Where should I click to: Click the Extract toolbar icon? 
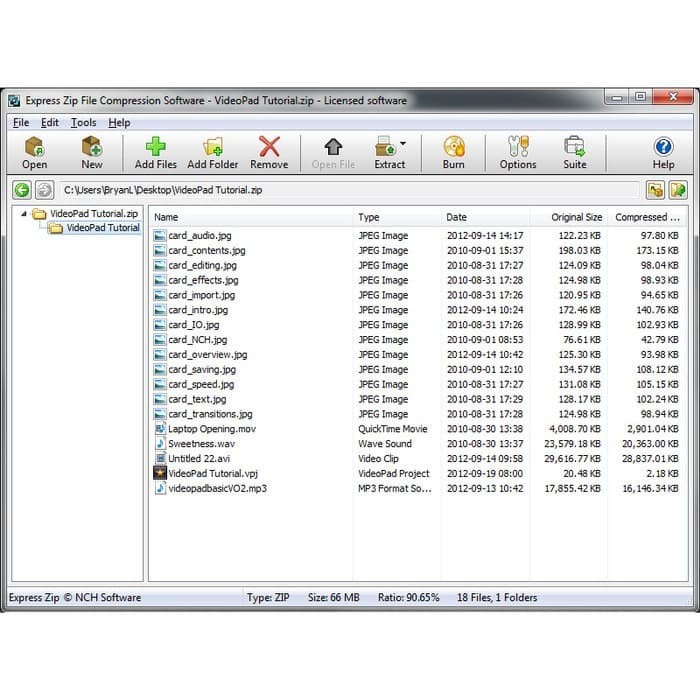(385, 147)
